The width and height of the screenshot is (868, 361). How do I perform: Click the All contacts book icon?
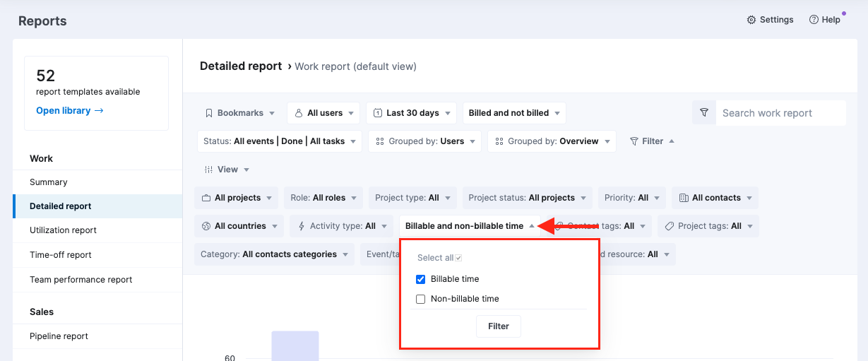coord(683,198)
